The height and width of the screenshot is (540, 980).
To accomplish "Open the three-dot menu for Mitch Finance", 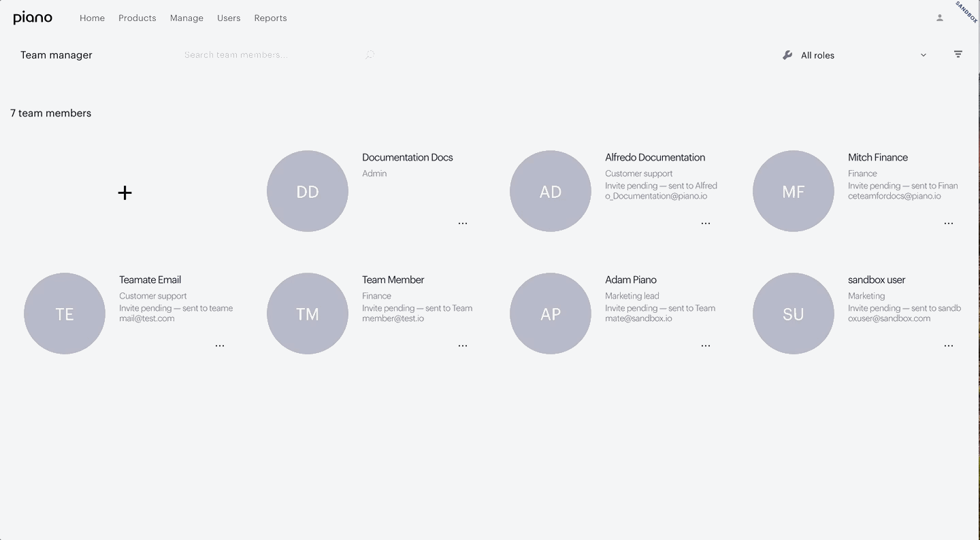I will click(x=949, y=223).
